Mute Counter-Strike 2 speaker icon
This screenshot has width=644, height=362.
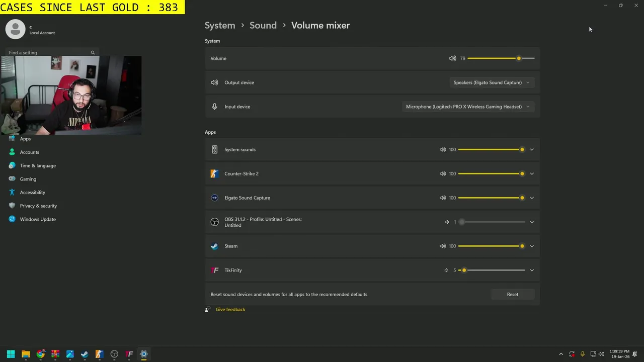[x=443, y=173]
